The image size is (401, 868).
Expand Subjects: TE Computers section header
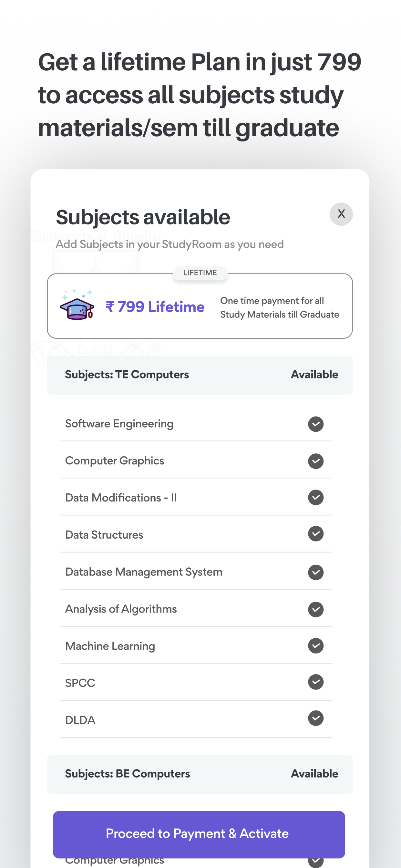point(200,375)
